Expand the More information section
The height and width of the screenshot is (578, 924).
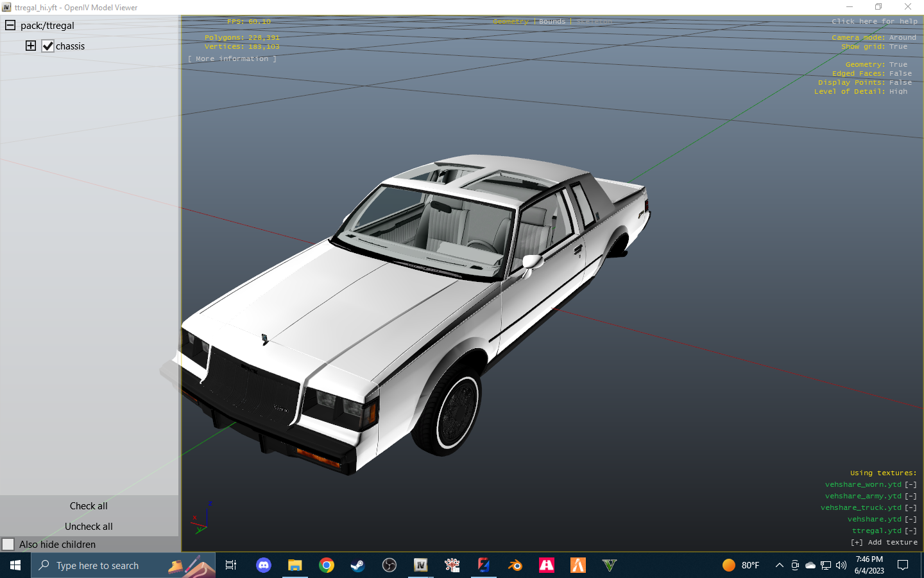tap(232, 59)
